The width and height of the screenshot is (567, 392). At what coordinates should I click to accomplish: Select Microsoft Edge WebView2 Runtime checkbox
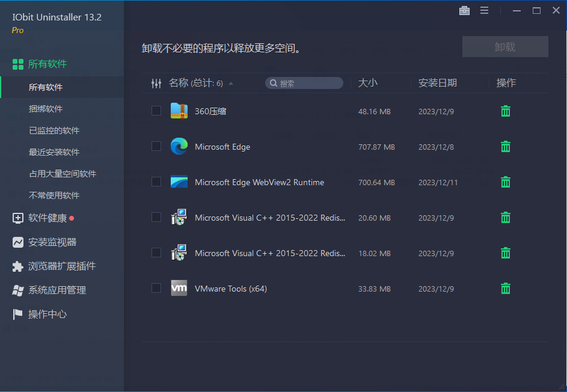156,182
